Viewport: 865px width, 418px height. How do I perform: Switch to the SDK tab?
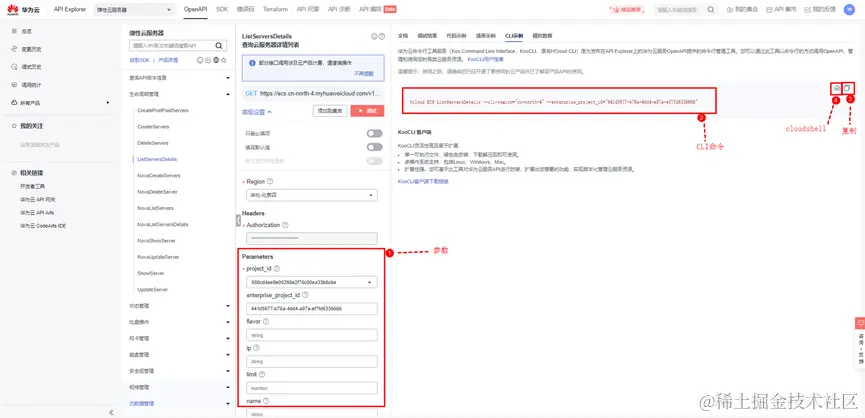(x=222, y=9)
